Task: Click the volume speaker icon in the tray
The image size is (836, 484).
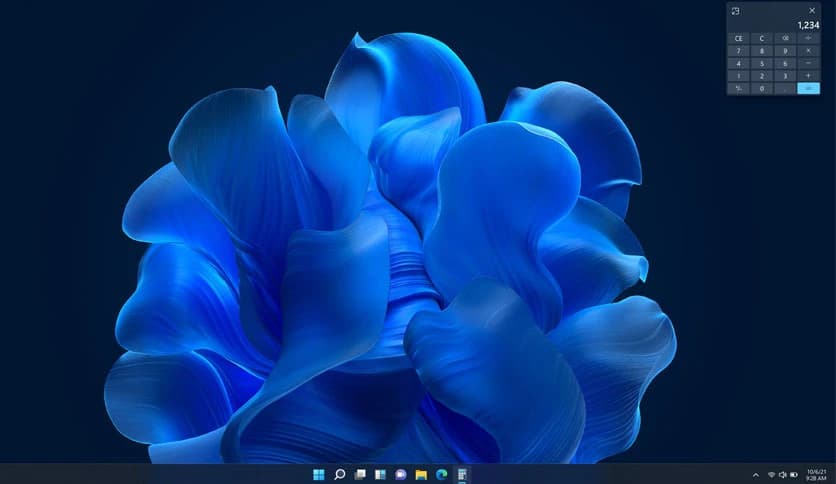Action: [782, 475]
